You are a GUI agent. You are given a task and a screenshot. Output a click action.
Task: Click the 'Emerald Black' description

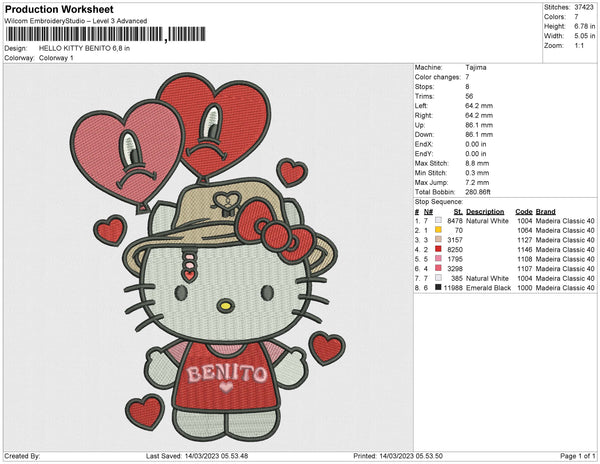click(488, 288)
